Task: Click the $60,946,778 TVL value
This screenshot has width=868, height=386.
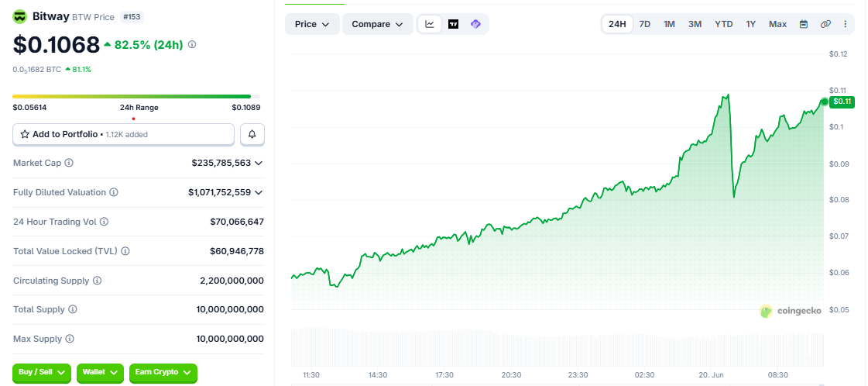Action: click(x=237, y=251)
